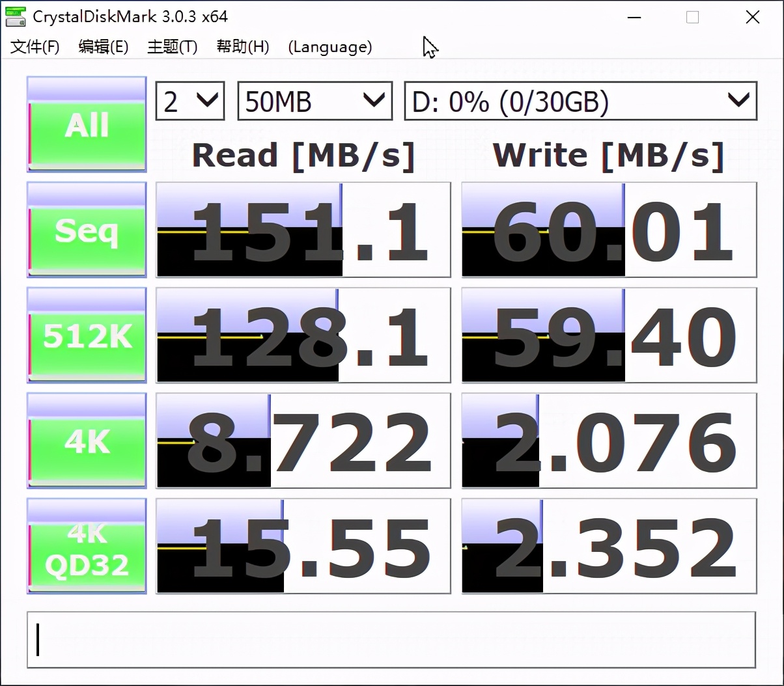Click the CrystalDiskMark title bar app icon

click(x=16, y=16)
